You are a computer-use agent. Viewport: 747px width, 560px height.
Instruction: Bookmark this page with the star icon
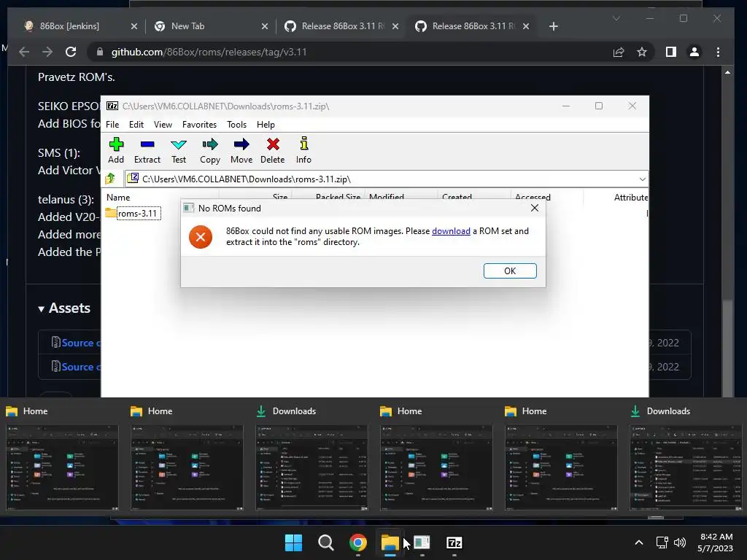click(x=642, y=52)
